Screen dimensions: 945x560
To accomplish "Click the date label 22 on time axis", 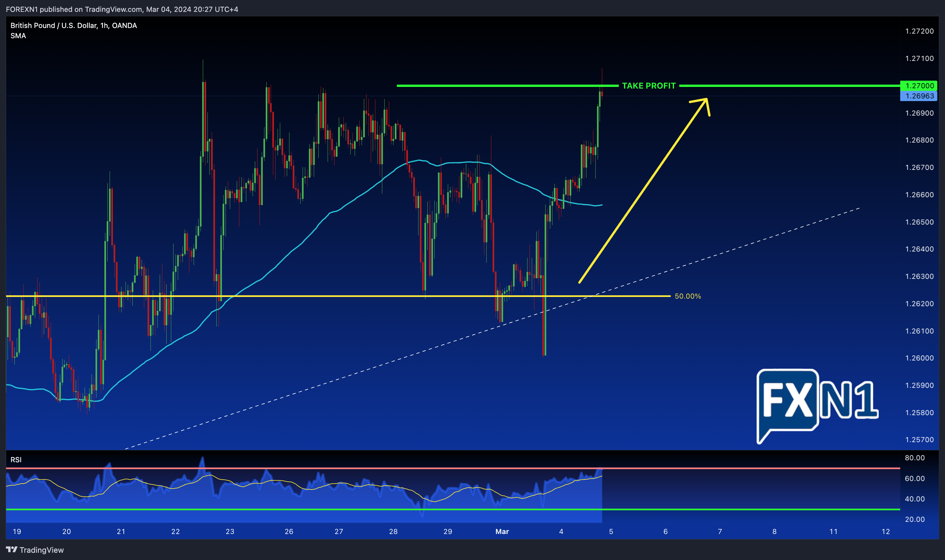I will tap(175, 531).
